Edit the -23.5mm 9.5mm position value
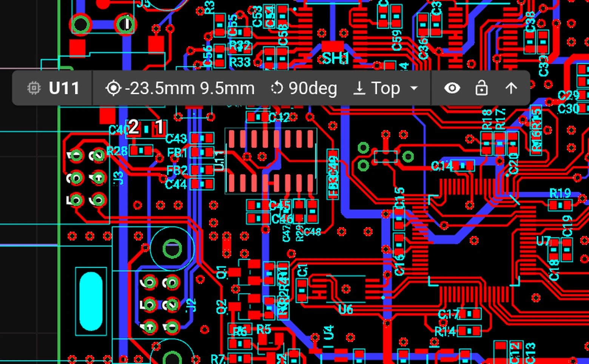Image resolution: width=589 pixels, height=364 pixels. pos(190,88)
